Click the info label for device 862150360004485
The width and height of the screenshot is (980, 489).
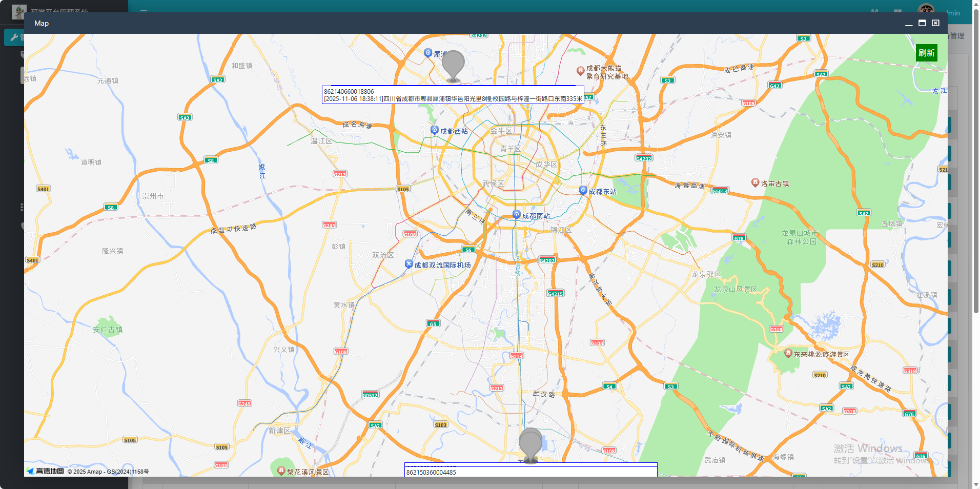[530, 471]
